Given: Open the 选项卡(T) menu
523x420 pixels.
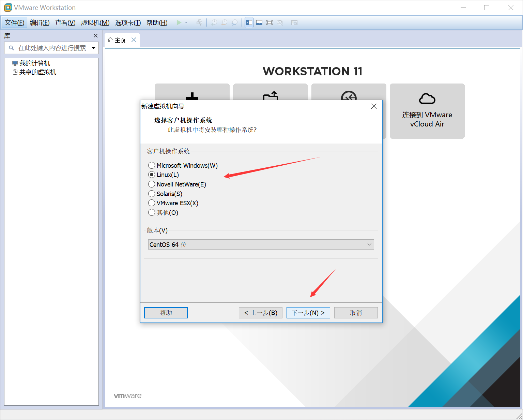Looking at the screenshot, I should point(128,22).
